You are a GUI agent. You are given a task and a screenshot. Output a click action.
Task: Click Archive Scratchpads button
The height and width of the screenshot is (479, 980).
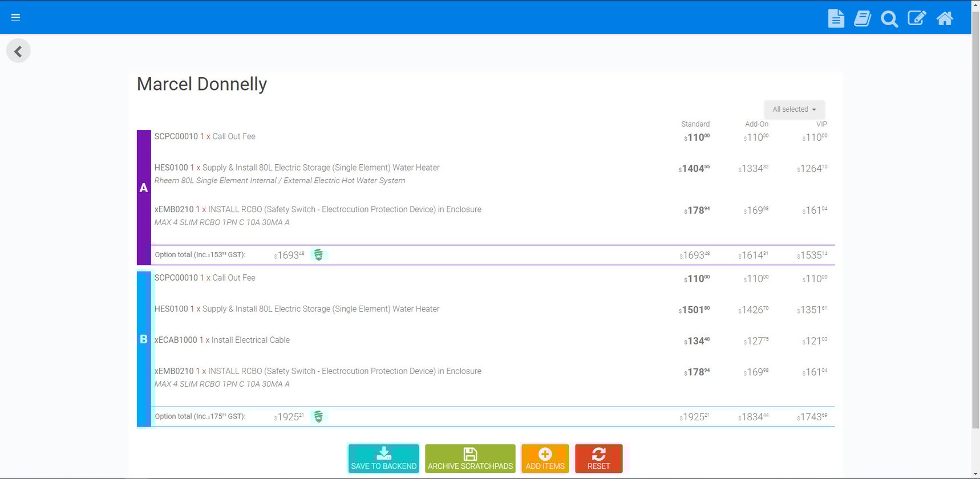pos(470,458)
